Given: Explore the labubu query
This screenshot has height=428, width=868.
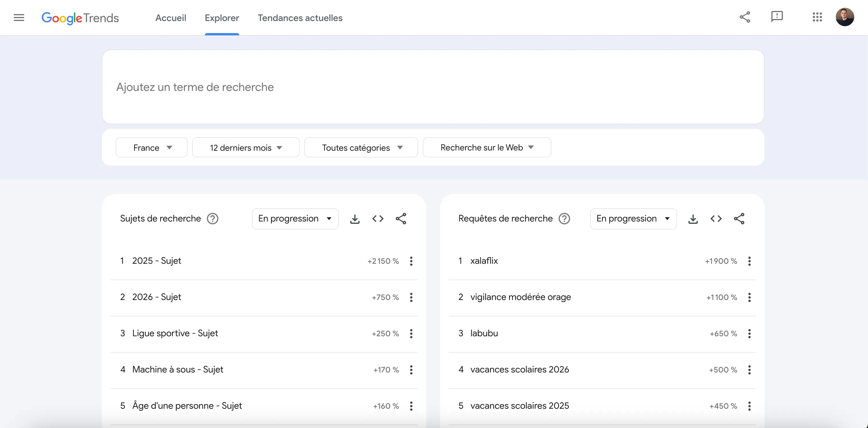Looking at the screenshot, I should (484, 333).
